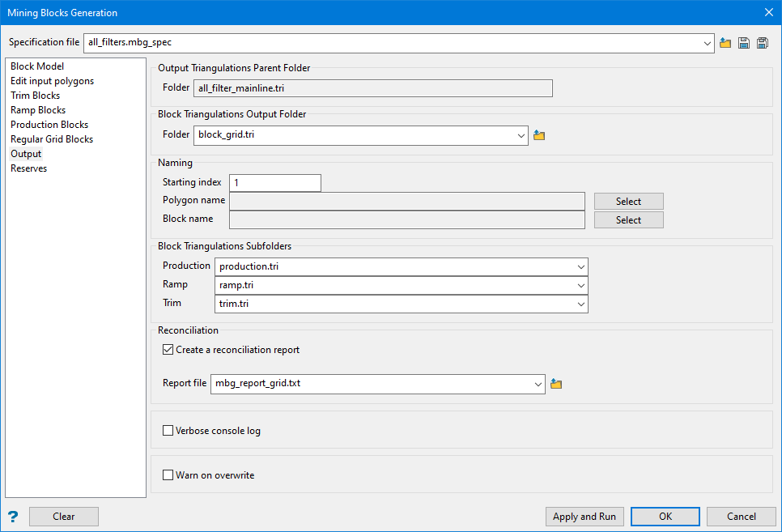Screen dimensions: 782x532
Task: Go to the Block Model page
Action: point(37,66)
